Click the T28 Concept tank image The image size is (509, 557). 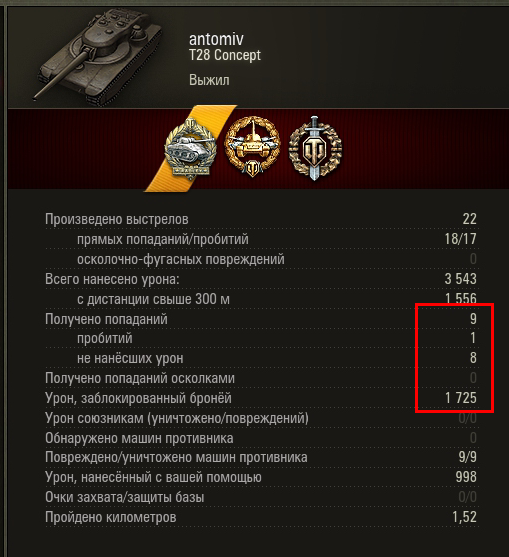(98, 56)
